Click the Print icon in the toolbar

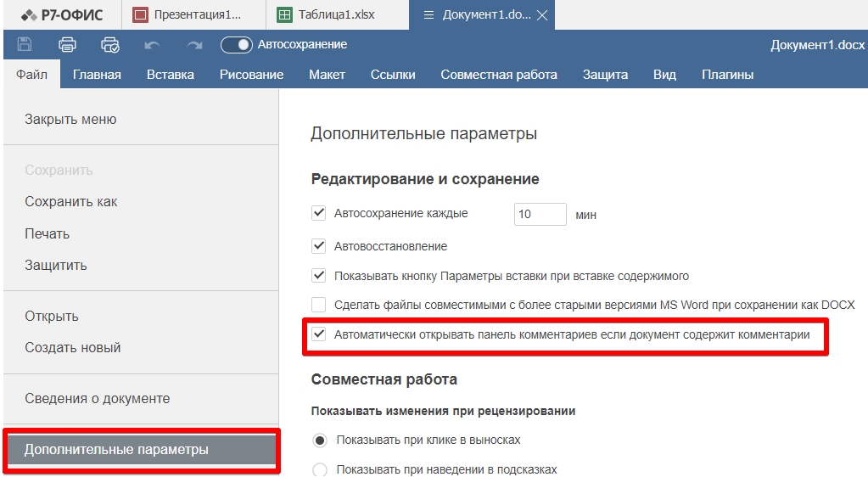coord(67,45)
